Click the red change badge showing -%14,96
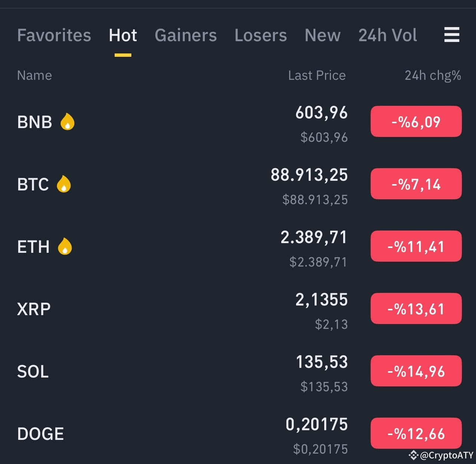 (x=416, y=371)
